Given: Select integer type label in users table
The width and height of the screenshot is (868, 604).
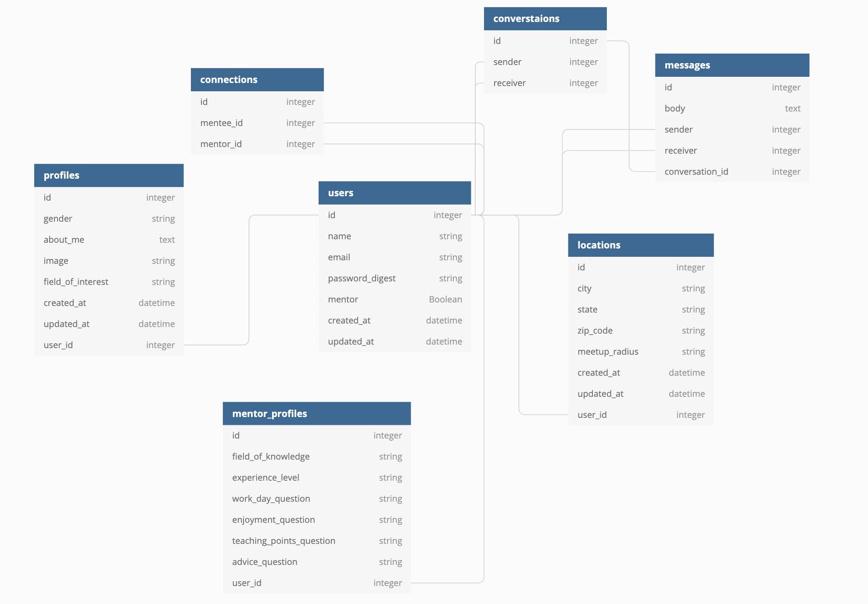Looking at the screenshot, I should tap(448, 215).
